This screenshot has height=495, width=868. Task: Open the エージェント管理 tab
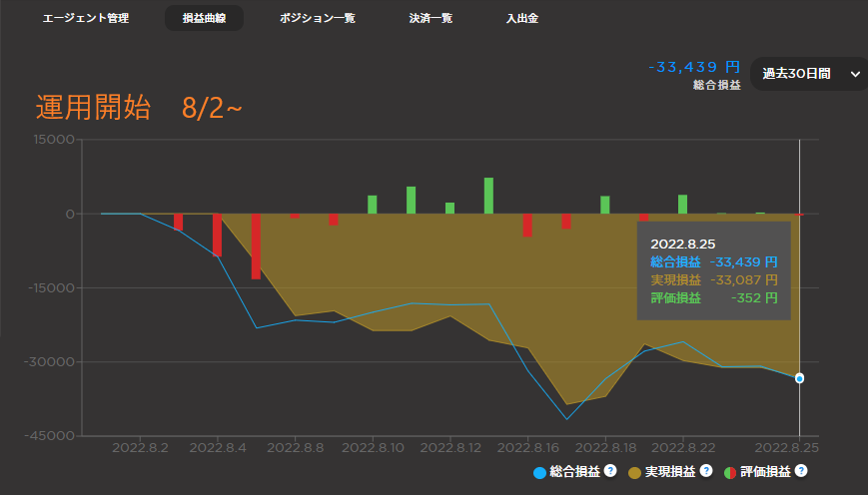click(x=86, y=18)
